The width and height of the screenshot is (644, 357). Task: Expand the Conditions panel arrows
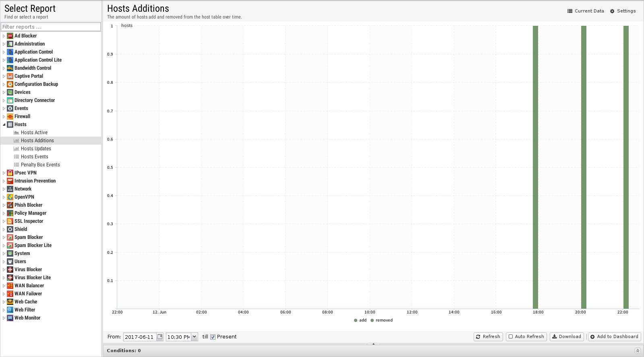[x=638, y=351]
